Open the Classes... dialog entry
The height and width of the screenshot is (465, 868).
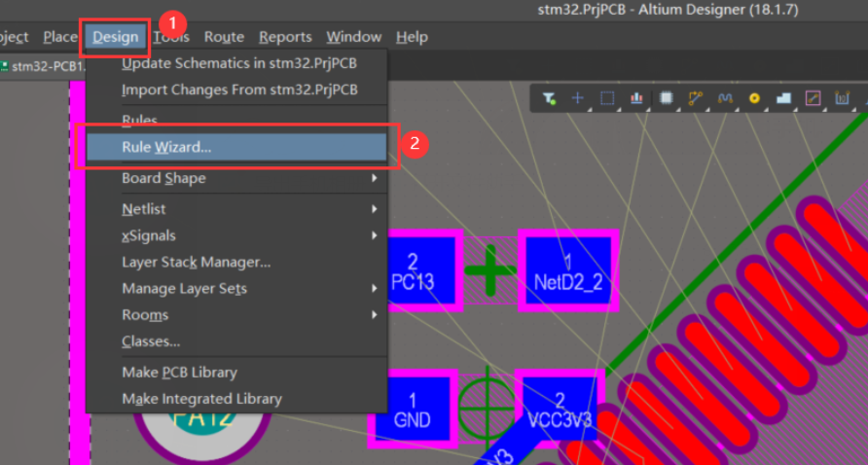click(x=236, y=341)
